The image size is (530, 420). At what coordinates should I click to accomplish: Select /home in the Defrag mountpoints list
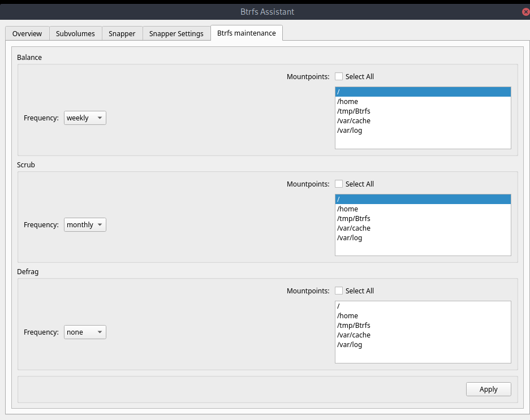(423, 315)
